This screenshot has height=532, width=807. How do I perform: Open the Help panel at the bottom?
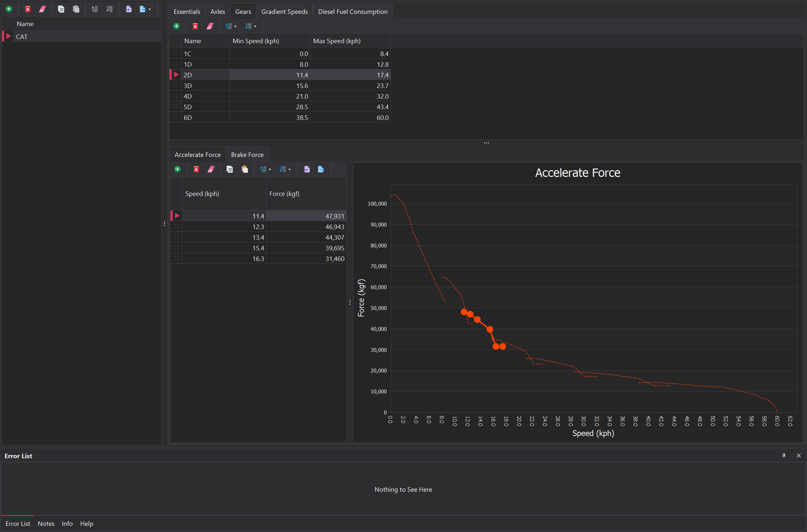tap(87, 524)
